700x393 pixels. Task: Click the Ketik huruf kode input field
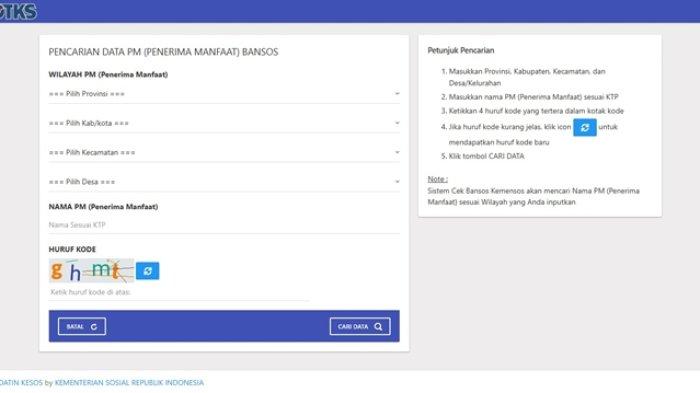pyautogui.click(x=179, y=293)
